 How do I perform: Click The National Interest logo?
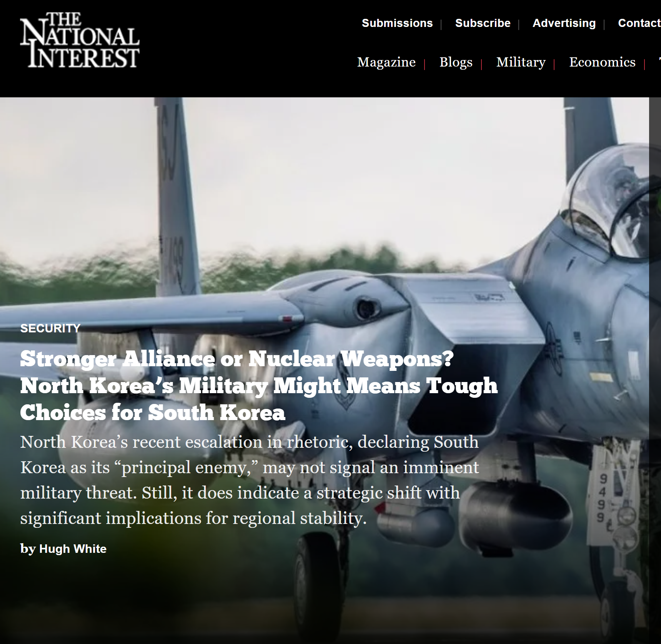pos(80,40)
